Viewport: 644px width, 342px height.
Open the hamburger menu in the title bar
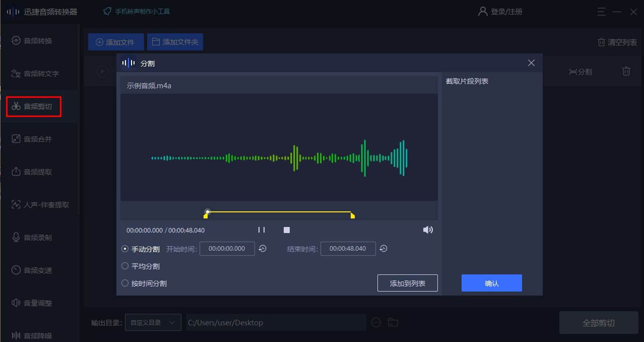click(602, 12)
